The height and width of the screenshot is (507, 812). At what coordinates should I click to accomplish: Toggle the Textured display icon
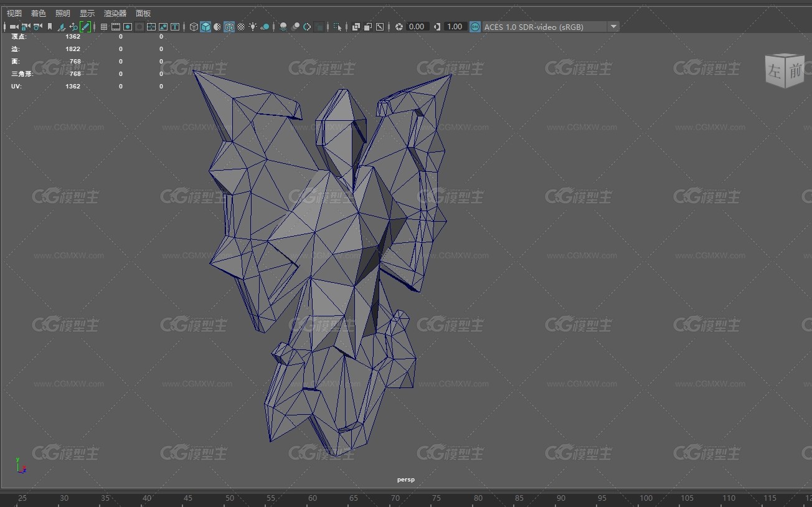pyautogui.click(x=241, y=27)
